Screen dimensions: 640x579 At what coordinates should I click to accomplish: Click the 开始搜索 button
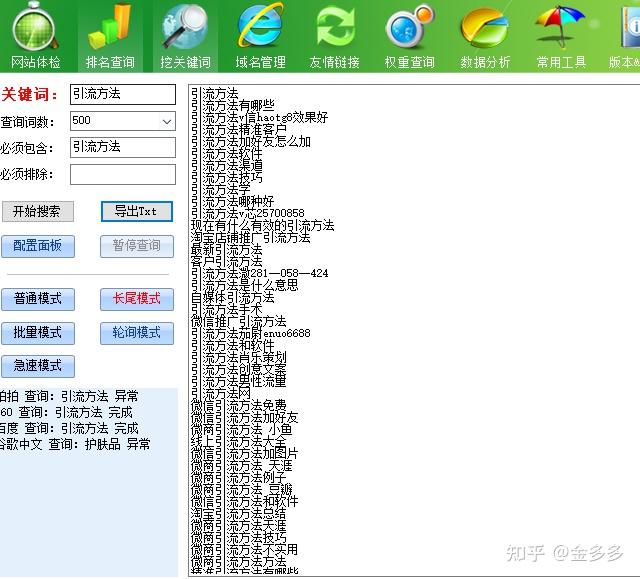point(38,211)
